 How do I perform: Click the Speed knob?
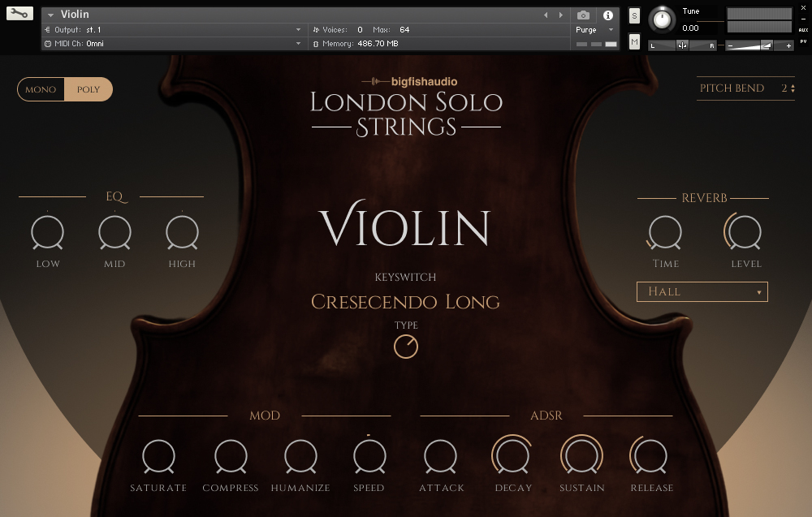(x=369, y=456)
